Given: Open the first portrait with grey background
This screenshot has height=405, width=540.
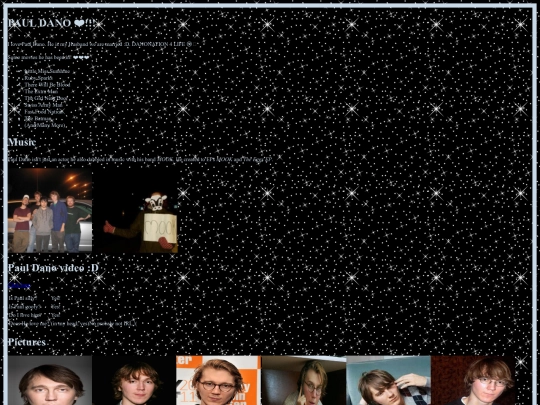Looking at the screenshot, I should pos(50,380).
